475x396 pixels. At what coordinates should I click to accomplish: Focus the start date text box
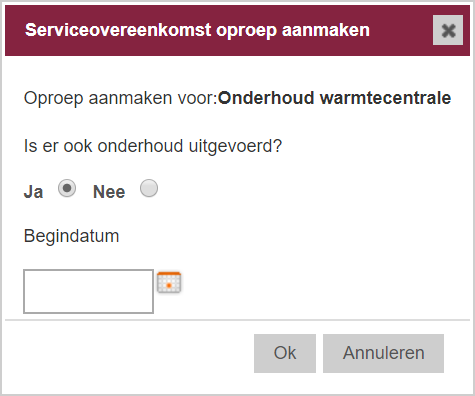tap(88, 292)
